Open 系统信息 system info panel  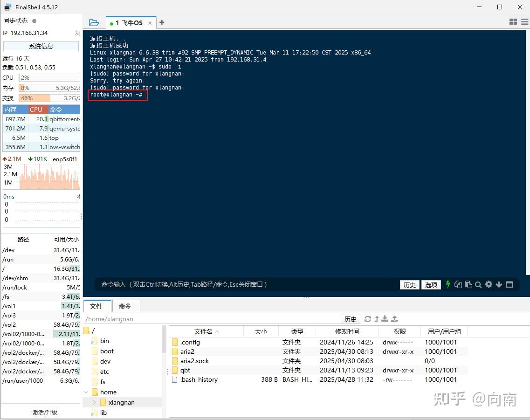click(x=41, y=45)
